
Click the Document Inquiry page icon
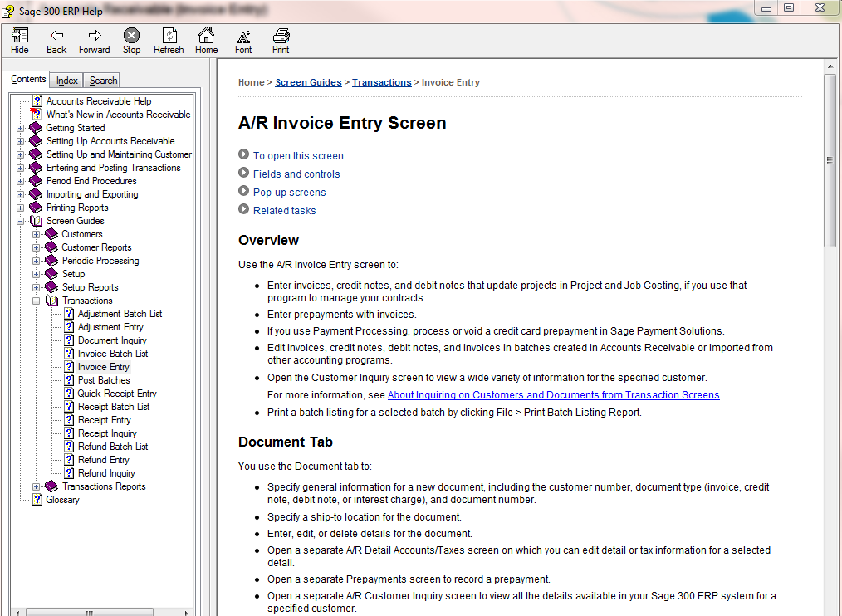click(69, 340)
